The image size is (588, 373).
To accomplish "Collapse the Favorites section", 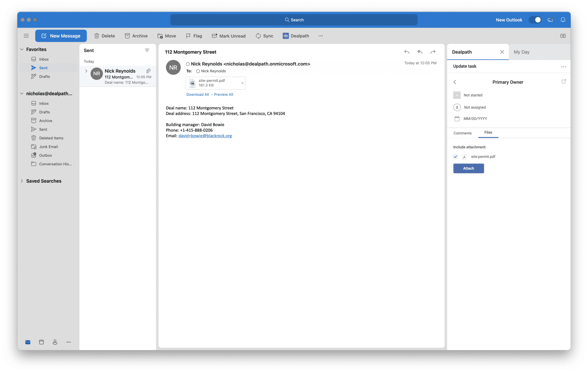I will [x=22, y=49].
